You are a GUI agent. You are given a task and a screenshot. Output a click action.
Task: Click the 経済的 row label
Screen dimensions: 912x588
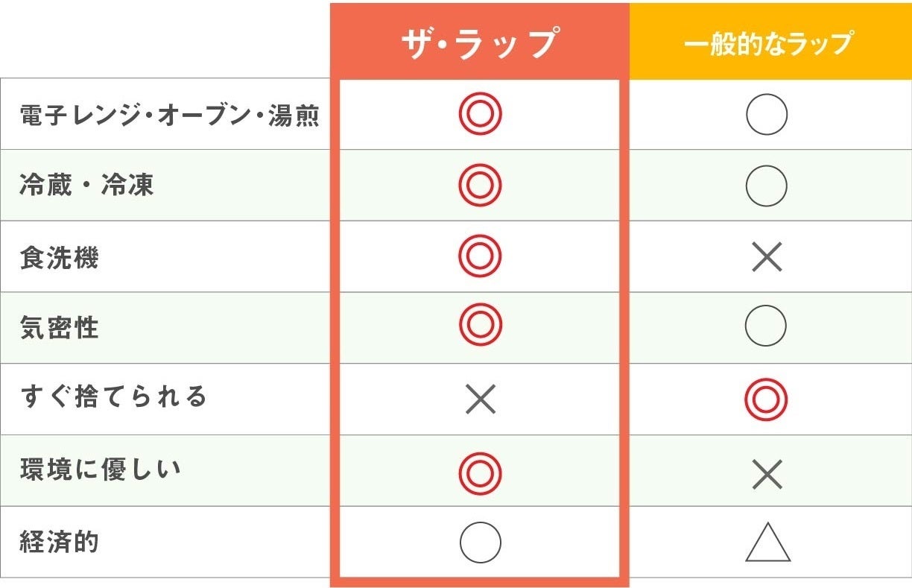pos(59,542)
